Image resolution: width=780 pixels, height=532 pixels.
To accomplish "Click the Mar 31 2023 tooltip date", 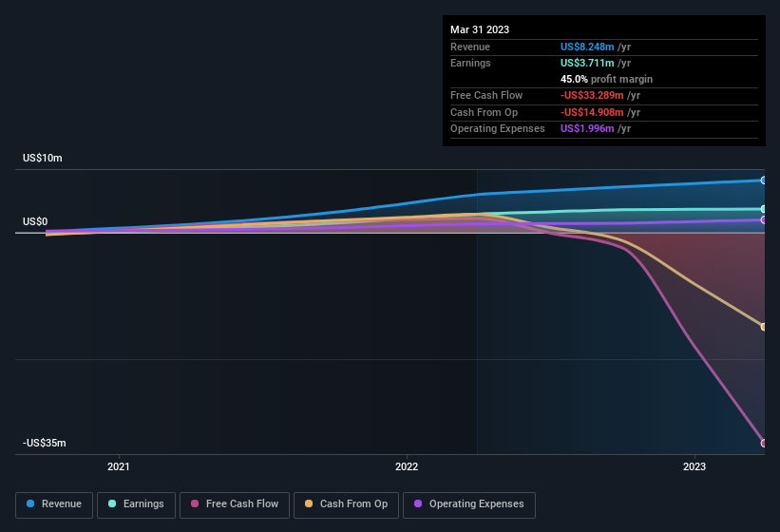I will [480, 29].
